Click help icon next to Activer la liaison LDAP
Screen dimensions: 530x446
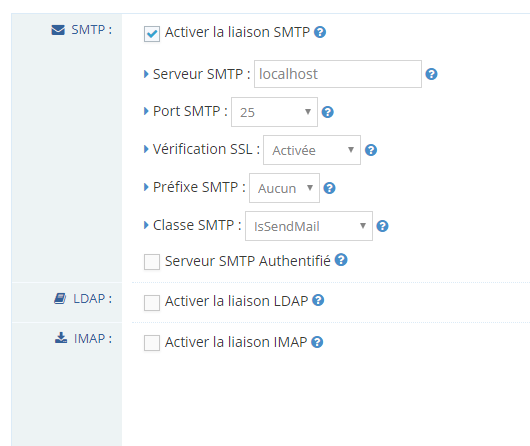click(x=318, y=300)
